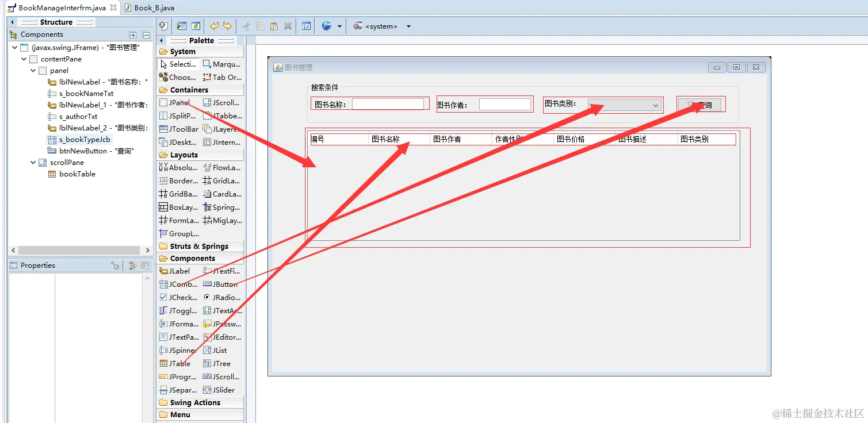Click the Cut scissors icon
Screen dimensions: 868x423
pyautogui.click(x=246, y=26)
